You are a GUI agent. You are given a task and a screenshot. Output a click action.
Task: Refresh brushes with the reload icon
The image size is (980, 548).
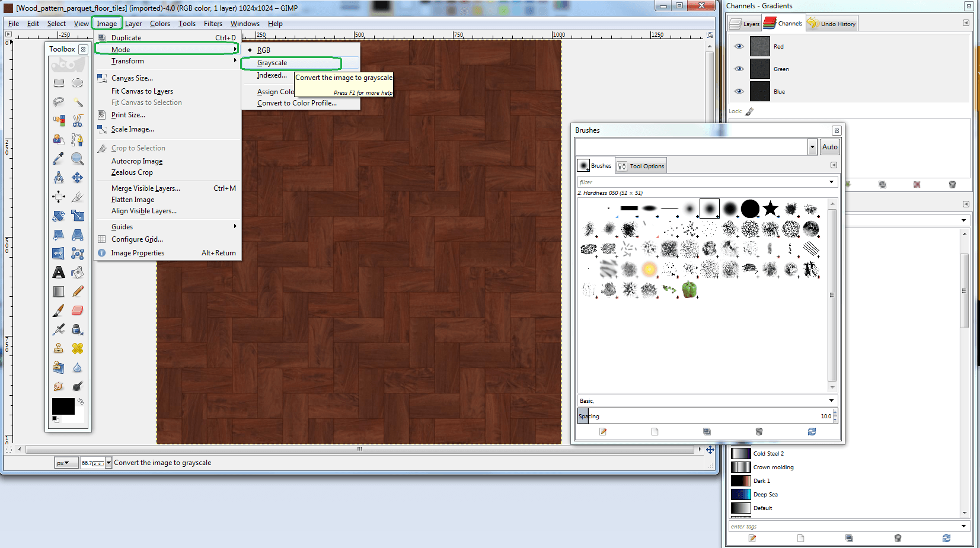click(812, 432)
